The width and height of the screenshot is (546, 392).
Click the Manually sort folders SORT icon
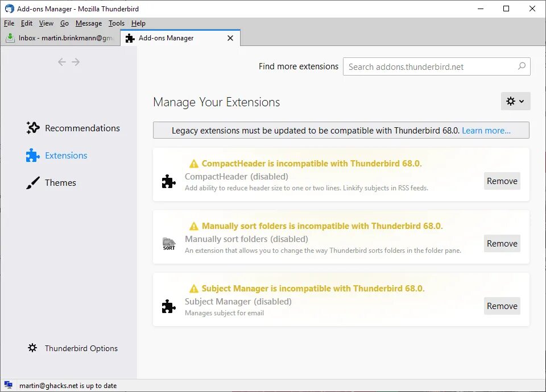(x=169, y=244)
